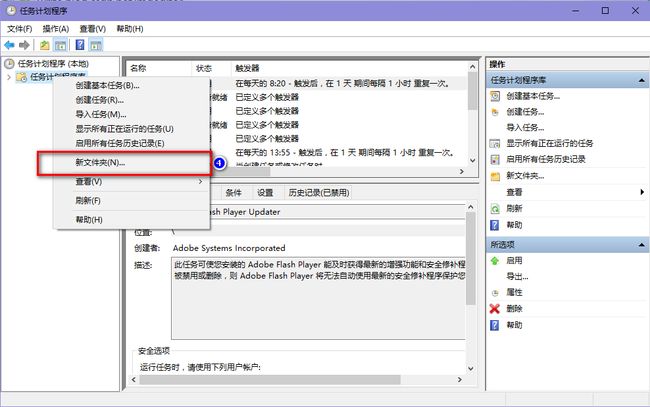Viewport: 650px width, 407px height.
Task: Maximize the 任务计划程序 window
Action: [605, 11]
